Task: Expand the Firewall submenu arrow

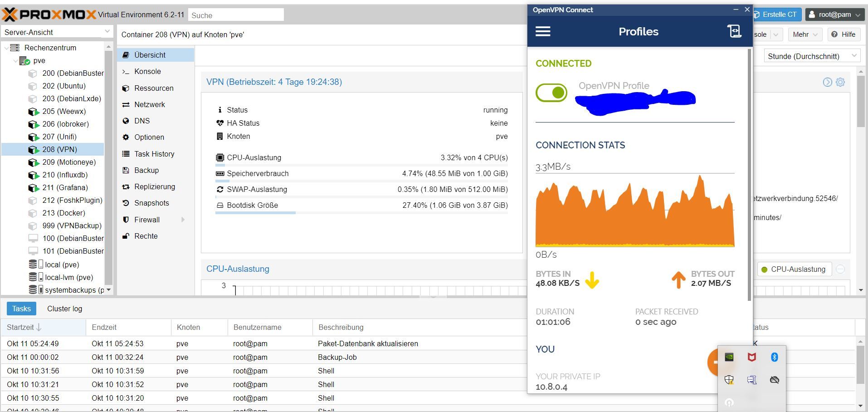Action: tap(183, 220)
